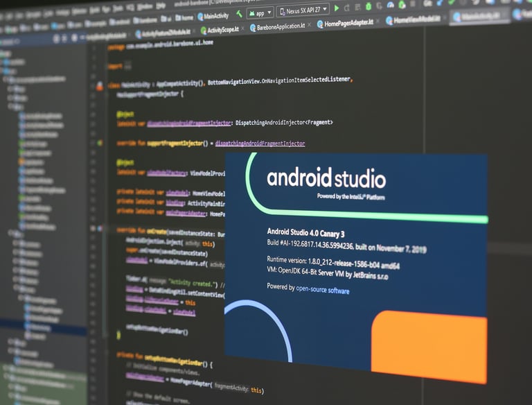Click the supportFragmentInjector function name
Screen dimensions: 532x405
click(x=175, y=144)
